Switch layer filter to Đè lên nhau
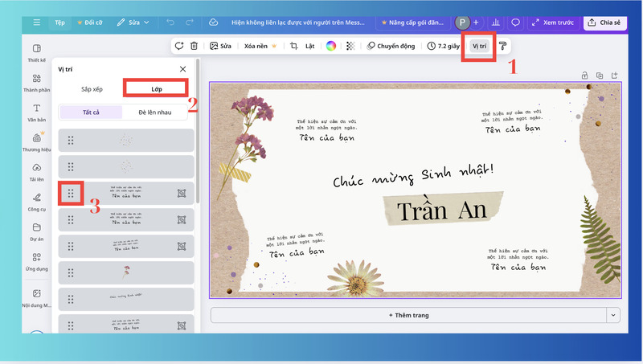The image size is (643, 364). [x=155, y=112]
